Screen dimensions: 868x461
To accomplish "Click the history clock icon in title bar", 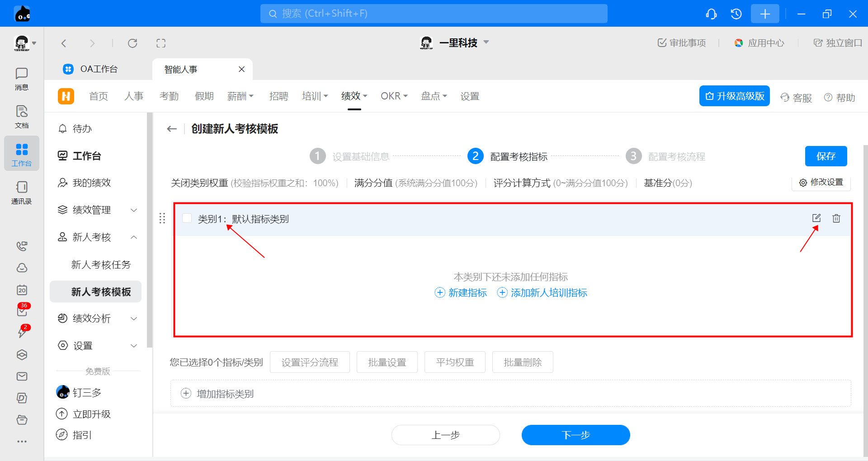I will click(x=736, y=14).
